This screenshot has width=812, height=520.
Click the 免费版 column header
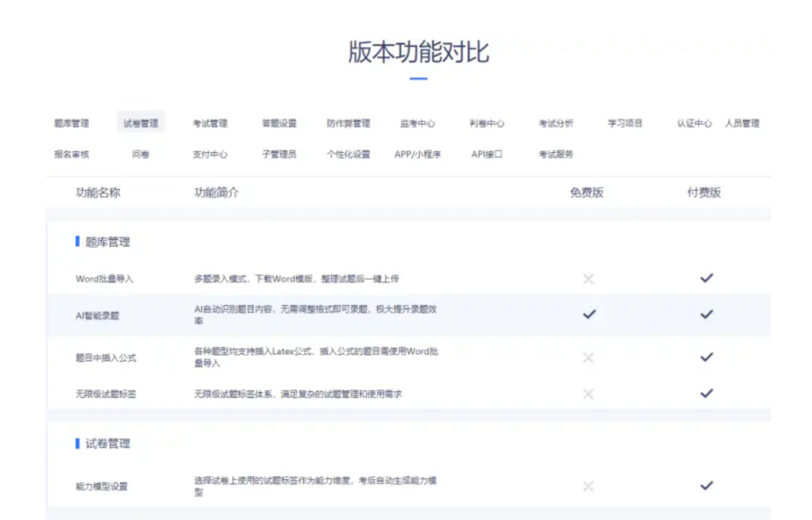(x=587, y=193)
